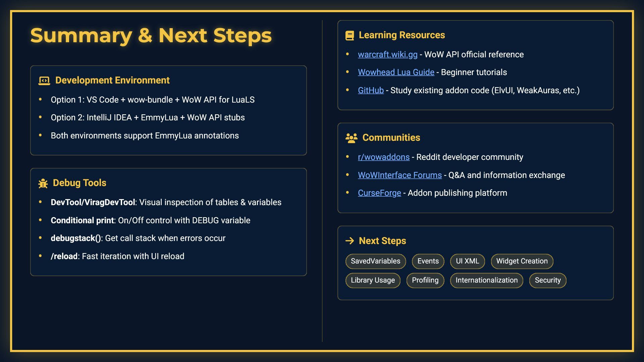This screenshot has width=644, height=362.
Task: Visit the r/wowaddons Reddit link
Action: [x=383, y=157]
